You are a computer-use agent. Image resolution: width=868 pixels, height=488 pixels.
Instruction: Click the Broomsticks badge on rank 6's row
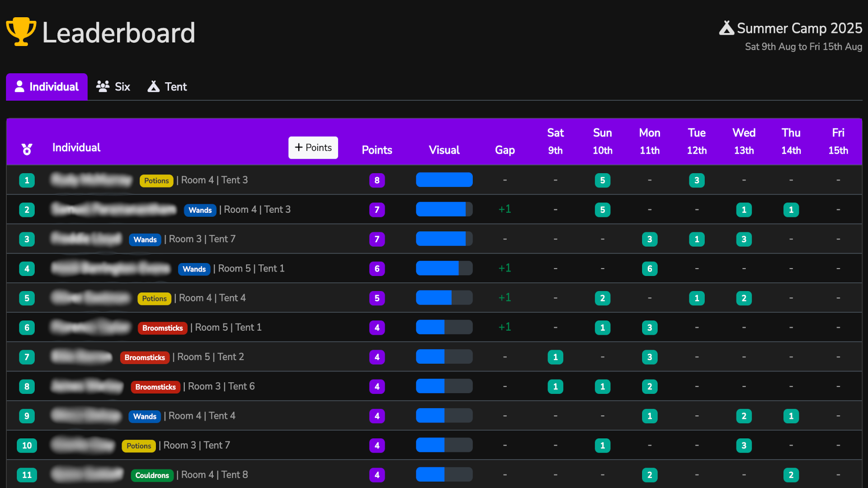[162, 328]
